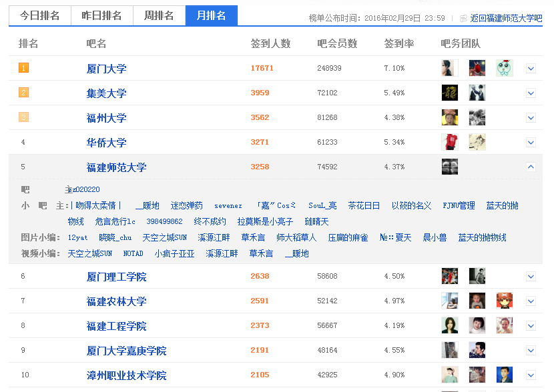Screen dimensions: 554x392
Task: Open the FJNU管理 moderator profile
Action: 459,206
